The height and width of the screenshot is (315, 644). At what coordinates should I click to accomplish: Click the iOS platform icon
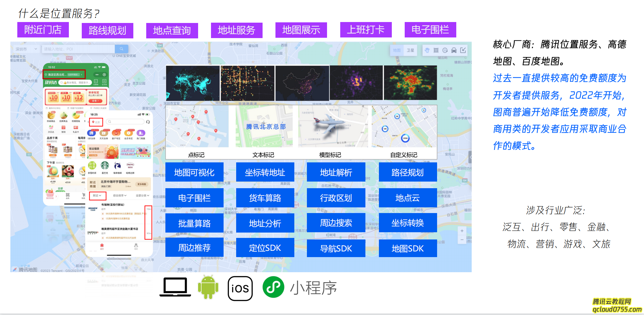pyautogui.click(x=240, y=288)
